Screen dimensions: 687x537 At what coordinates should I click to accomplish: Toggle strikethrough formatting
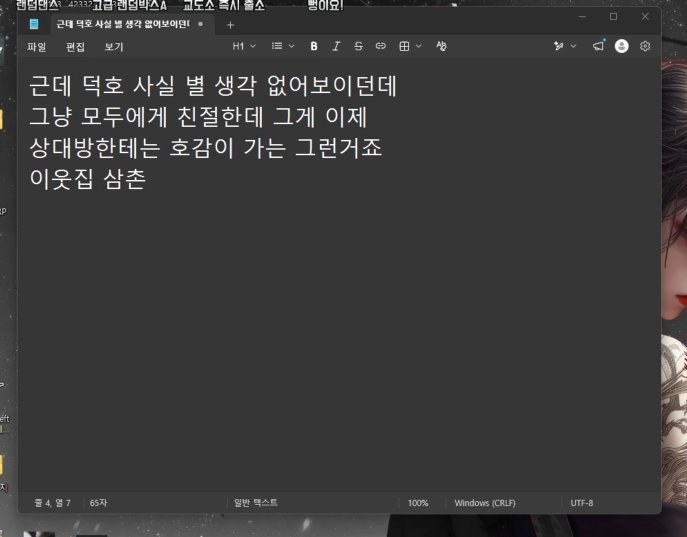358,46
